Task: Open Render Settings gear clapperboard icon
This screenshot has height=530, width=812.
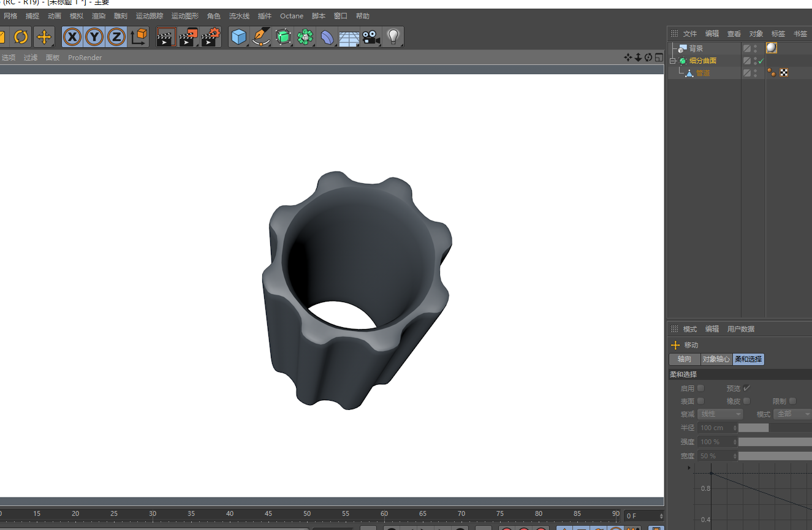Action: tap(210, 37)
